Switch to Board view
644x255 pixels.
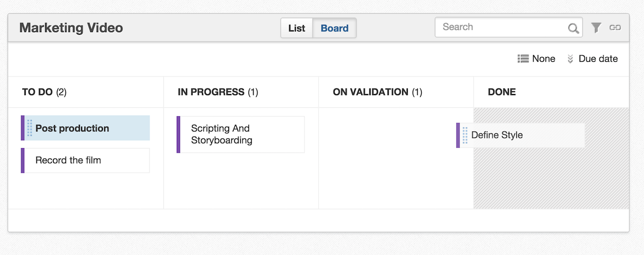tap(335, 28)
